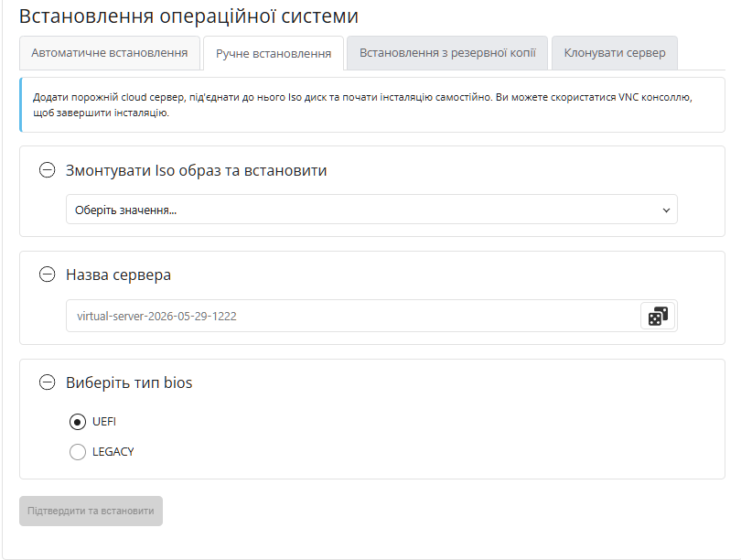The height and width of the screenshot is (560, 741).
Task: Select the LEGACY bios option
Action: click(78, 452)
